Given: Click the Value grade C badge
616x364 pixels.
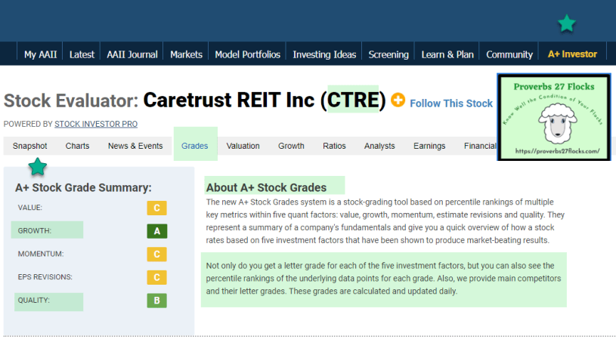Looking at the screenshot, I should [x=156, y=208].
